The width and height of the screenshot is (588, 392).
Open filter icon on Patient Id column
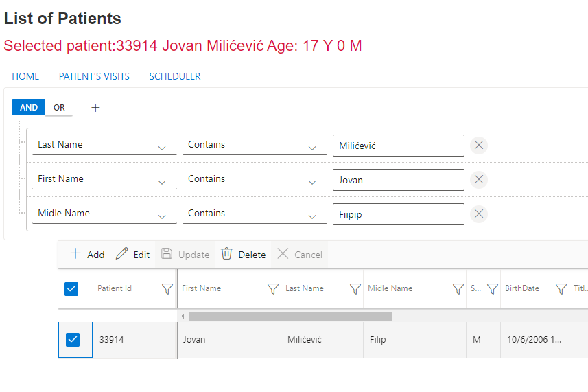(x=167, y=289)
